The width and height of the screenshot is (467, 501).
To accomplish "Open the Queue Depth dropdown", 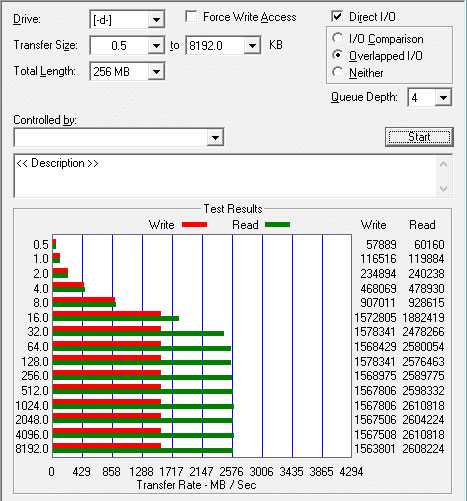I will [x=443, y=98].
